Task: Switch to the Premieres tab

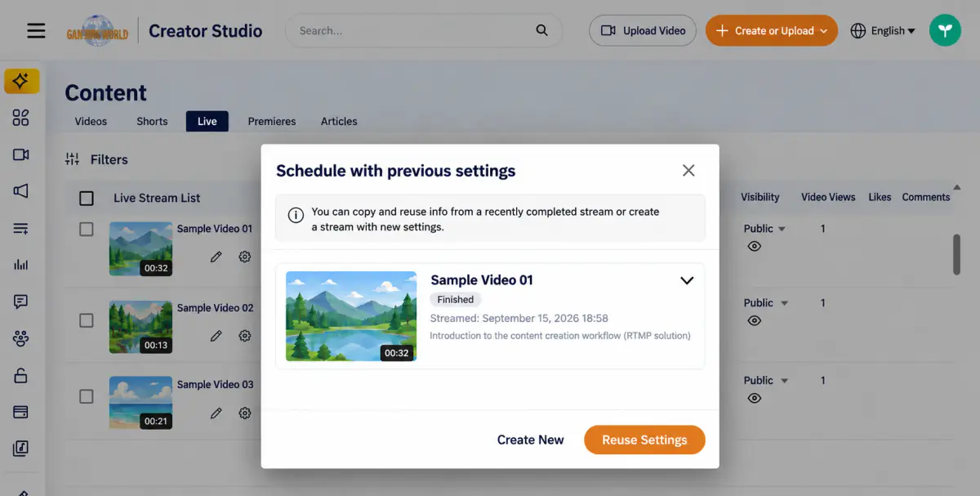Action: (272, 121)
